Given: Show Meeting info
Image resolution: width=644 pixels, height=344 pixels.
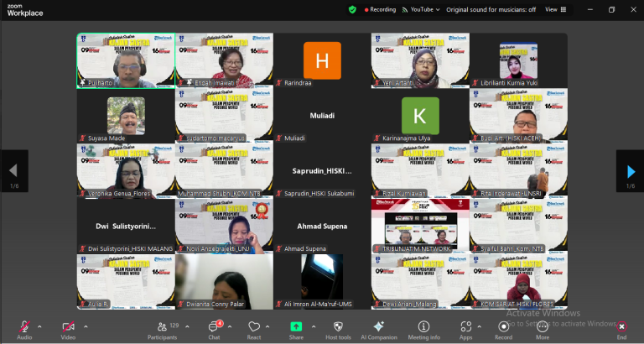Looking at the screenshot, I should click(x=423, y=326).
